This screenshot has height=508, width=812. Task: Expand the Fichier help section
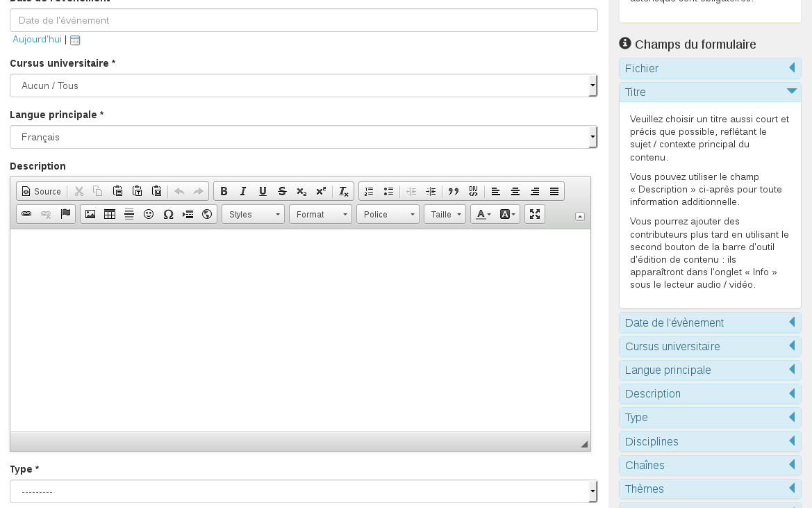click(x=710, y=68)
